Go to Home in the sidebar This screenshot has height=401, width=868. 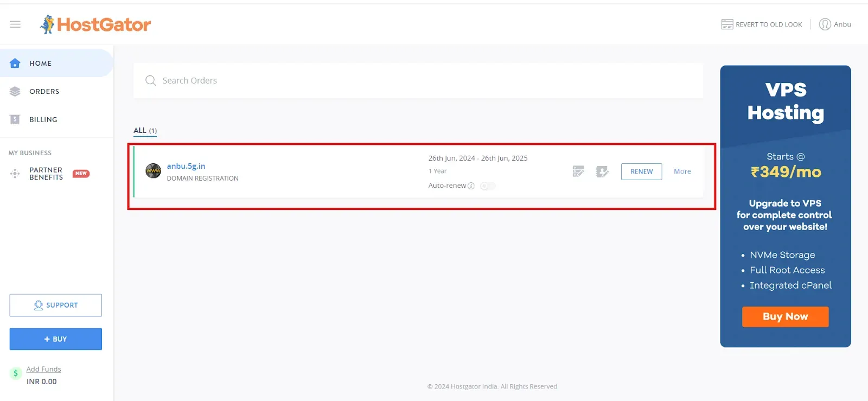(56, 63)
